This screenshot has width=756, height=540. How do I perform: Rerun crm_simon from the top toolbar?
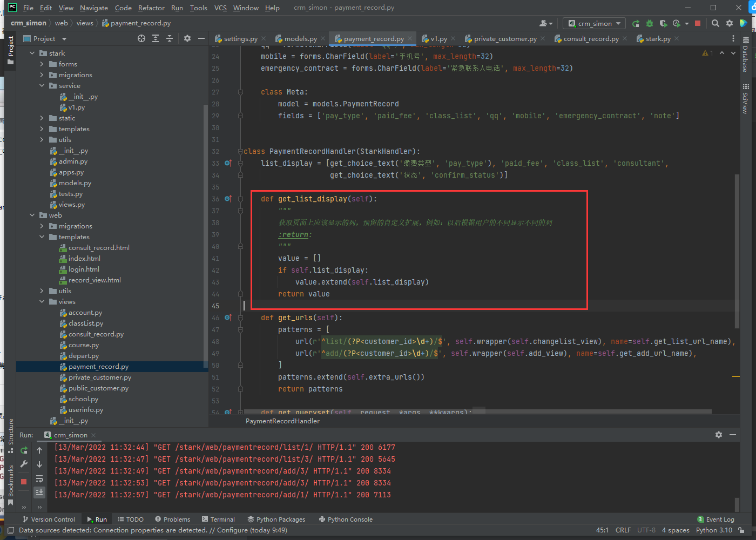coord(636,23)
